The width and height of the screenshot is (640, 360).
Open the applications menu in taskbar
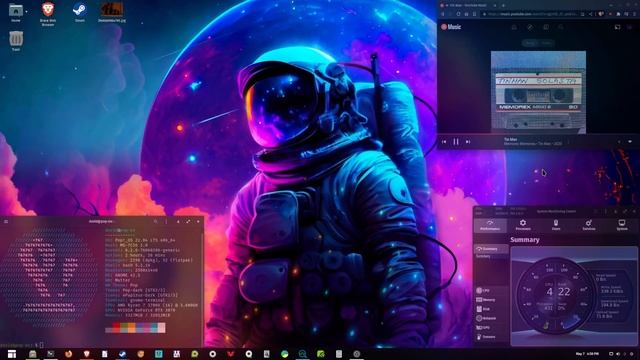(12, 354)
